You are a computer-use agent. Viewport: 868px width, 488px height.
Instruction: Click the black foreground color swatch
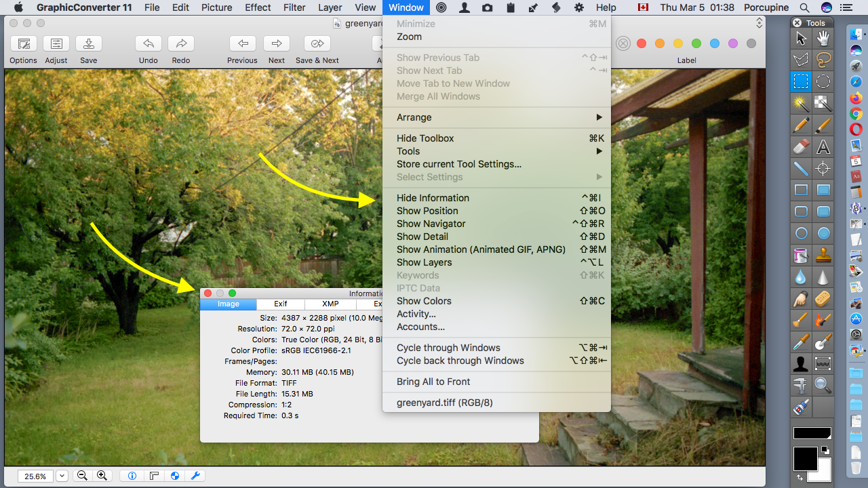point(805,458)
